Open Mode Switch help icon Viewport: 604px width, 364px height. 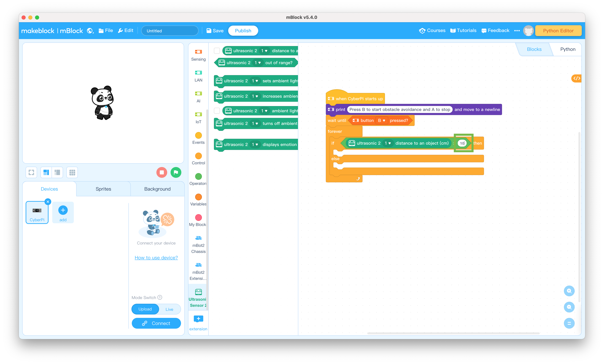pos(160,297)
